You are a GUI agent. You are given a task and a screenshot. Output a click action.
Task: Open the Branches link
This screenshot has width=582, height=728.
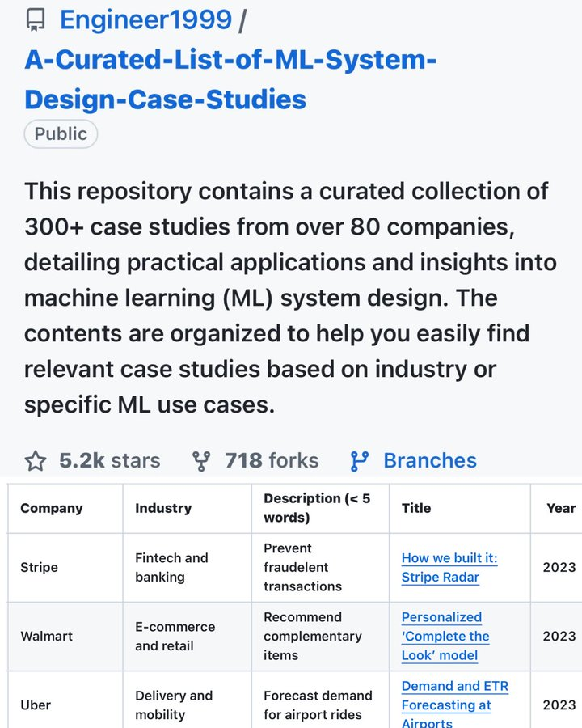[430, 460]
